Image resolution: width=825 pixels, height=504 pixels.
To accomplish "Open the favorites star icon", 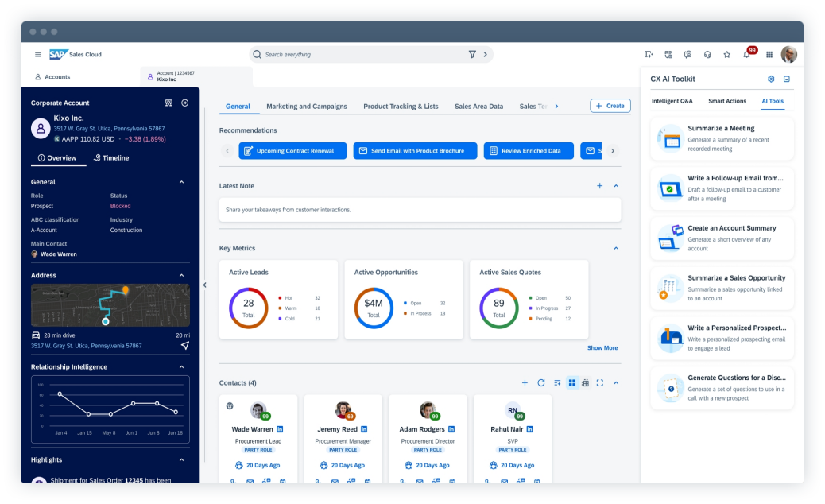I will pos(726,55).
